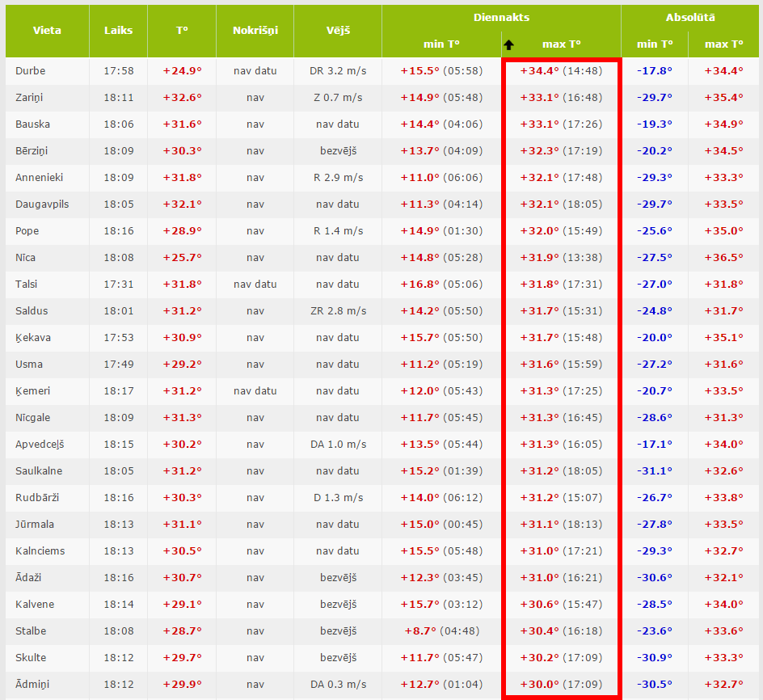This screenshot has width=763, height=700.
Task: Select the Zariņi station name
Action: tap(29, 97)
